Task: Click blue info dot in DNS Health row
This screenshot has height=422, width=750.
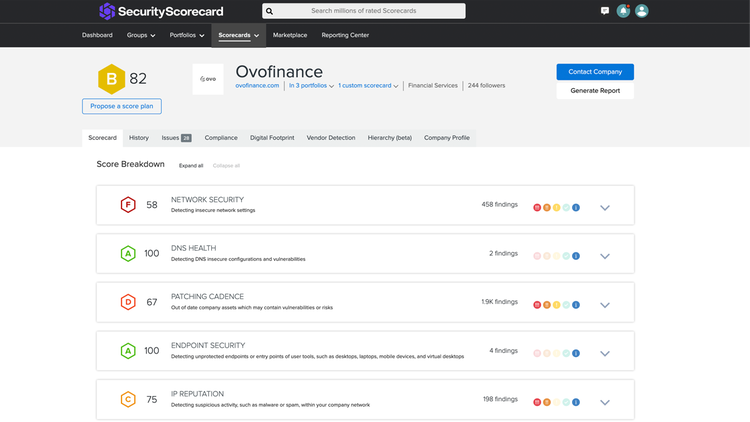Action: point(576,254)
